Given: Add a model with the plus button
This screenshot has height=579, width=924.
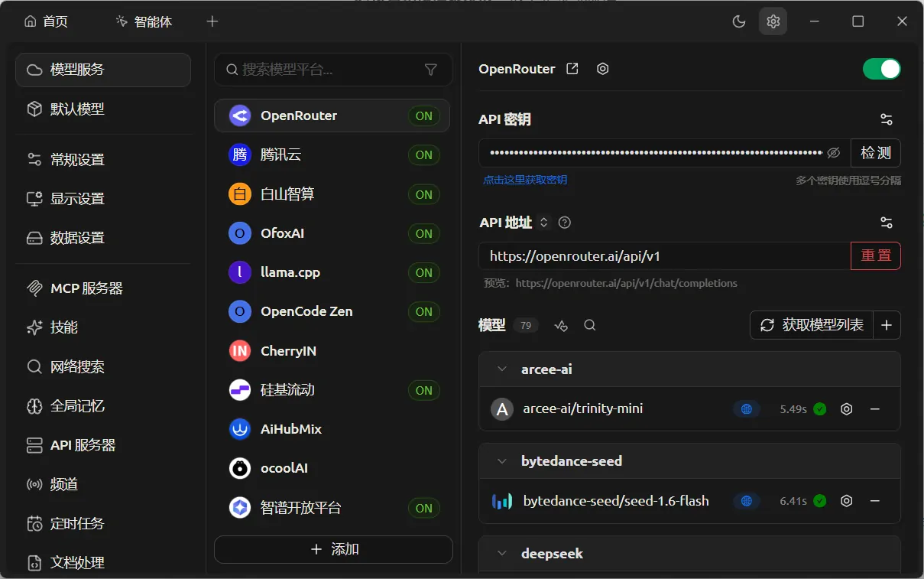Looking at the screenshot, I should 887,325.
